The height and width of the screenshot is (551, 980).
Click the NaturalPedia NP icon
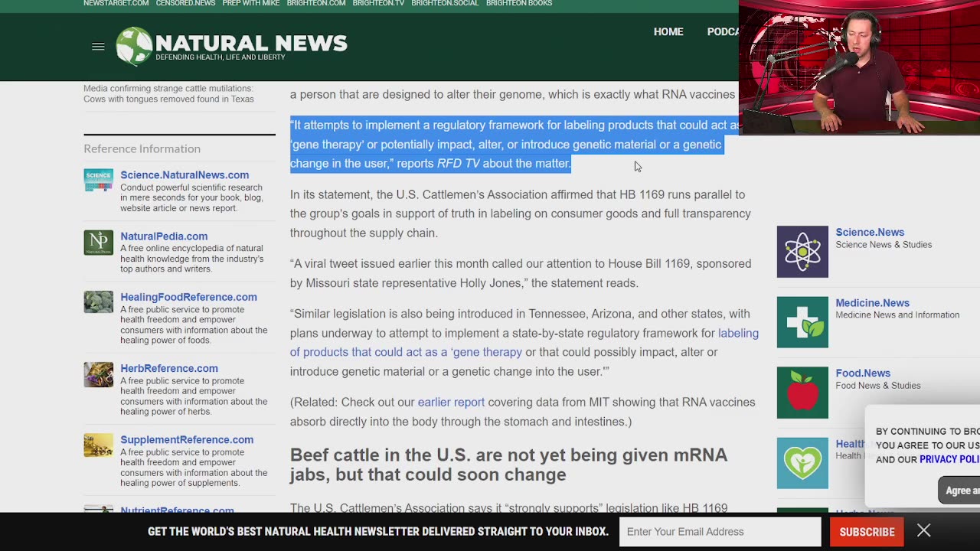(98, 243)
